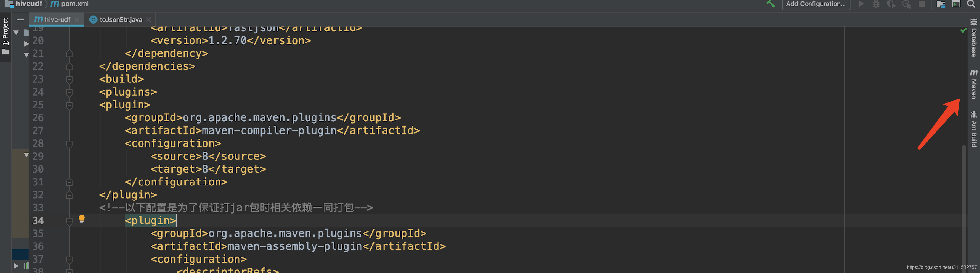Image resolution: width=980 pixels, height=273 pixels.
Task: Click the Run play icon in toolbar
Action: pyautogui.click(x=861, y=4)
